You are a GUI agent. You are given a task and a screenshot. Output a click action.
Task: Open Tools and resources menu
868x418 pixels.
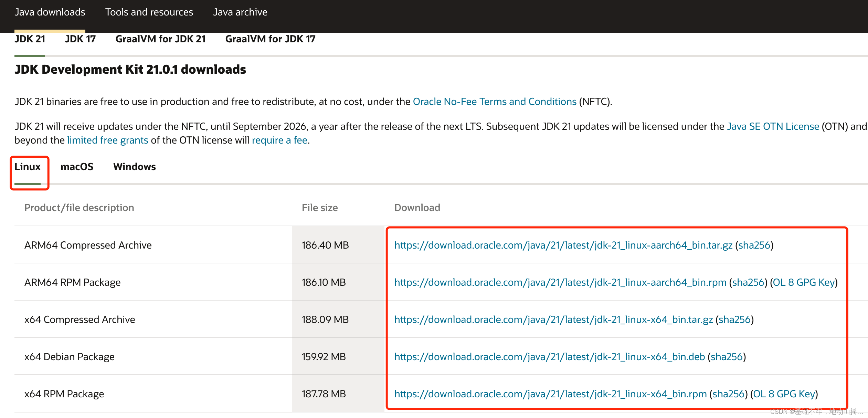pos(149,12)
